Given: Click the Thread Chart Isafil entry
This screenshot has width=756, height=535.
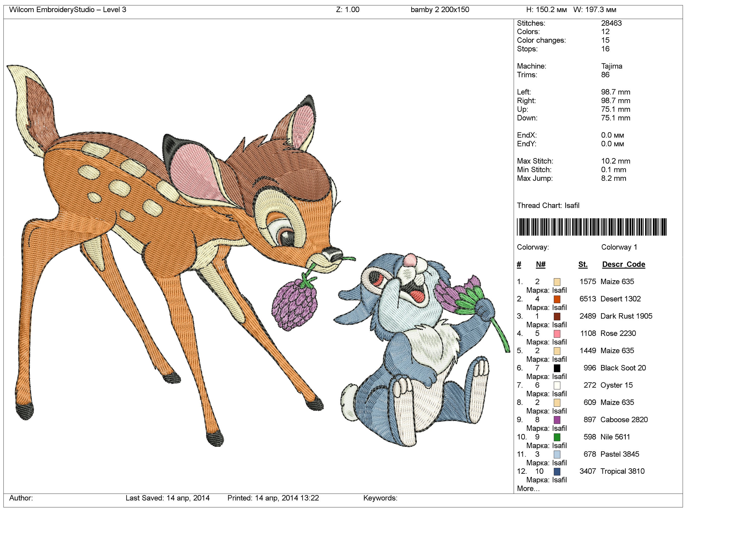Looking at the screenshot, I should (549, 205).
